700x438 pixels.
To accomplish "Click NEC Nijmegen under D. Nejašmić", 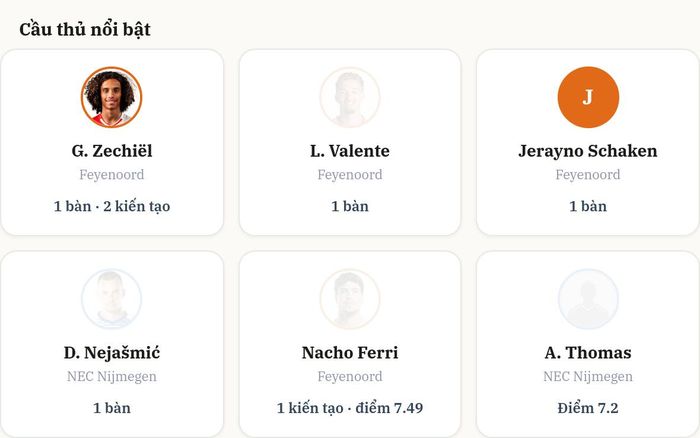I will coord(112,376).
